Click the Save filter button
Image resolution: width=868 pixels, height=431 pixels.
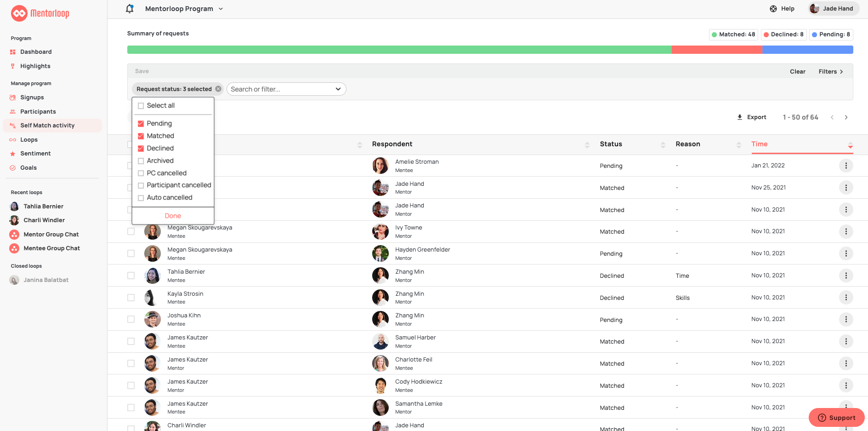142,71
